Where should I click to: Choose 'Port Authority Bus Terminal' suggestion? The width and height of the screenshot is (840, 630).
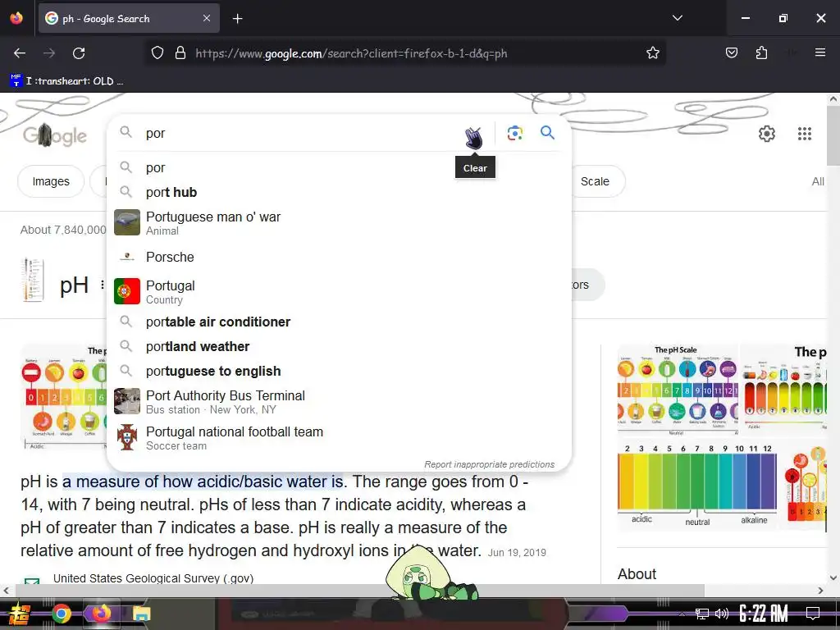coord(339,402)
